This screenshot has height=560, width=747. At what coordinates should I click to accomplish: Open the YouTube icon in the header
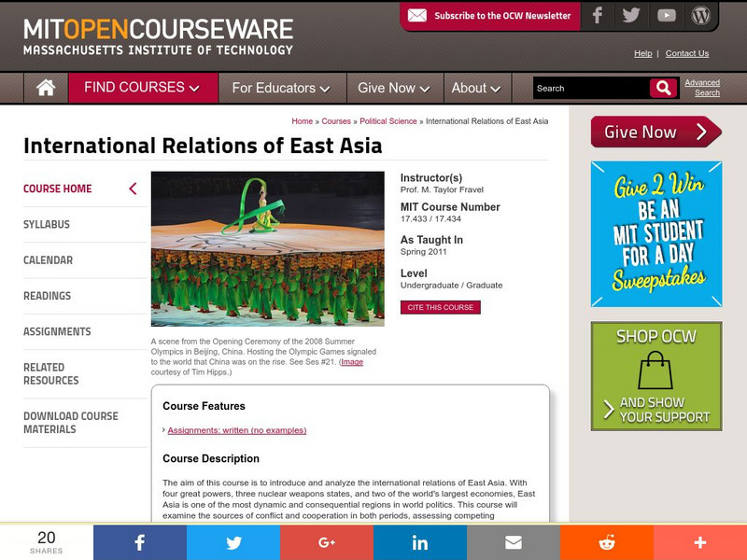(x=666, y=15)
